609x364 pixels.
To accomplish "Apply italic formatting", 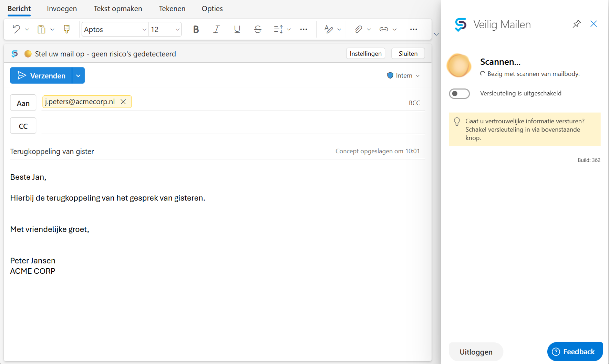I will (x=216, y=29).
